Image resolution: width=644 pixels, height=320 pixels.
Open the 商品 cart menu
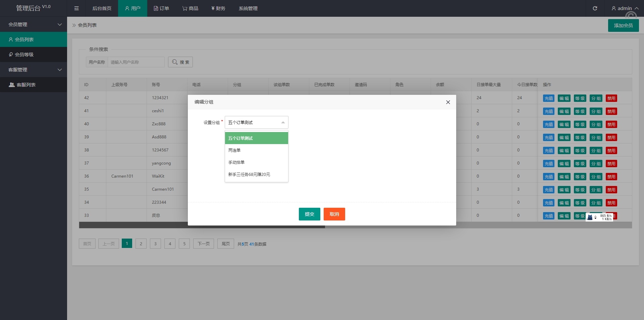coord(190,8)
